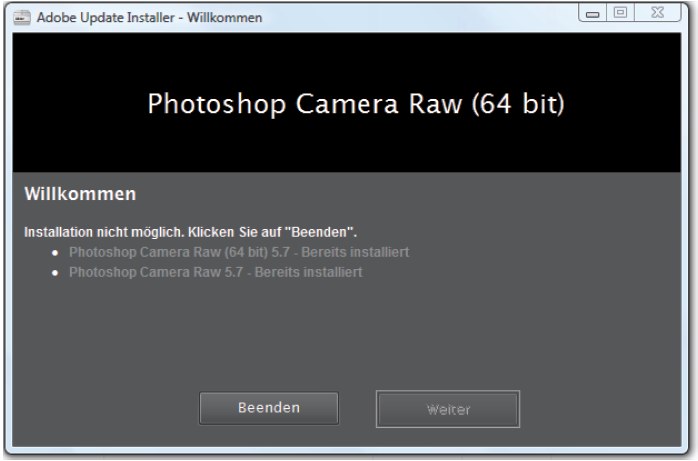The height and width of the screenshot is (461, 698).
Task: Click the Willkommen heading
Action: [x=80, y=194]
